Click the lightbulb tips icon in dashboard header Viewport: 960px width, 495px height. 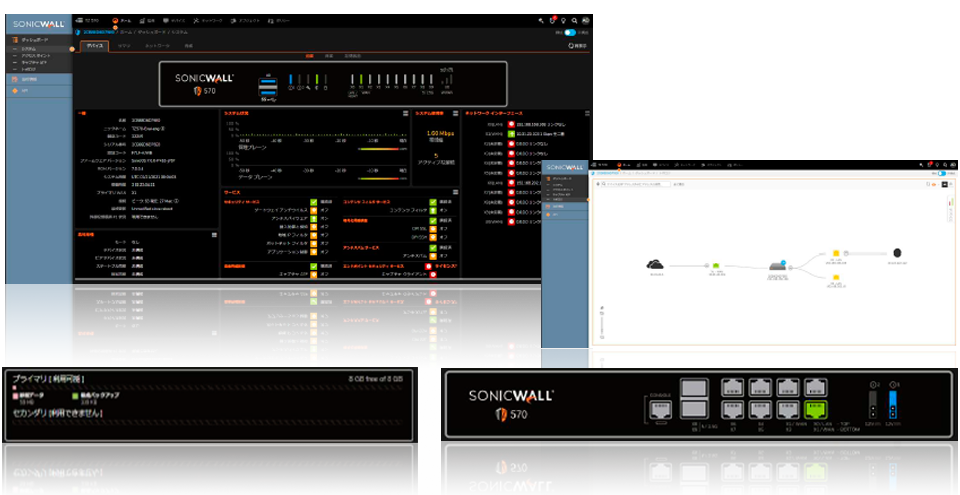563,20
